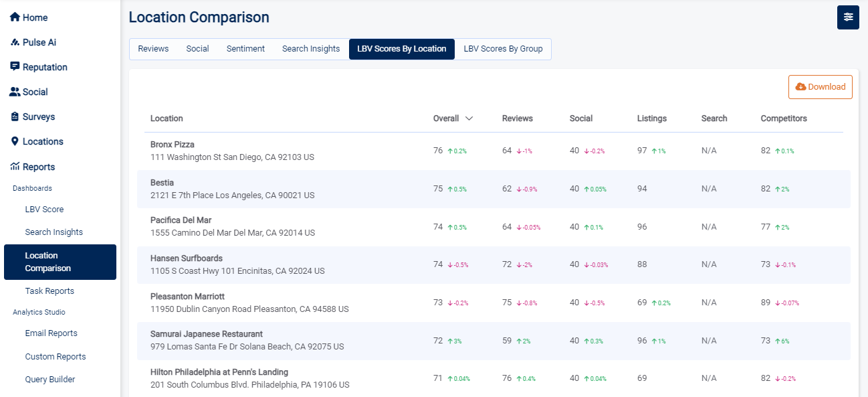Screen dimensions: 868x397
Task: Open Pulse AI from the sidebar icon
Action: [15, 42]
